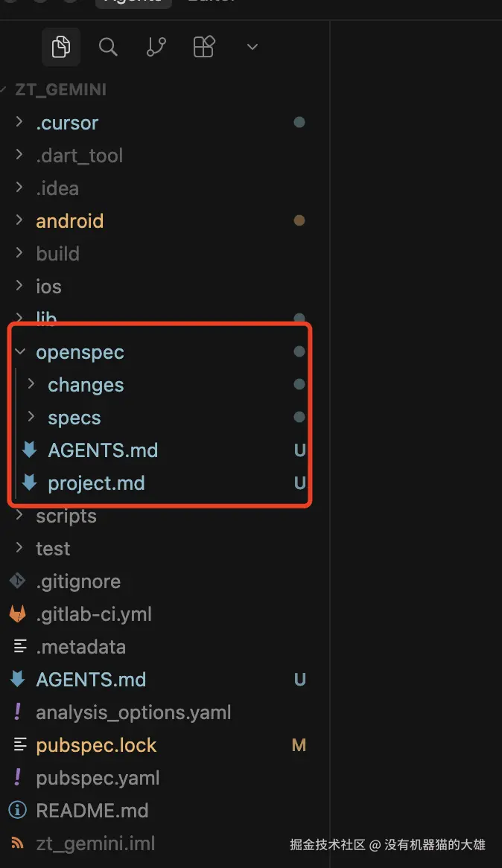This screenshot has height=868, width=502.
Task: Open AGENTS.md inside the openspec folder
Action: tap(103, 450)
